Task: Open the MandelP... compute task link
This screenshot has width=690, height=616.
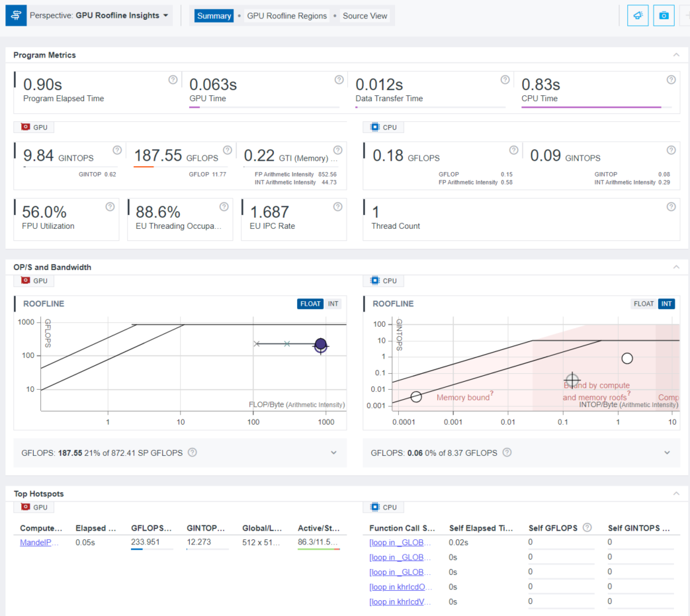Action: 39,542
